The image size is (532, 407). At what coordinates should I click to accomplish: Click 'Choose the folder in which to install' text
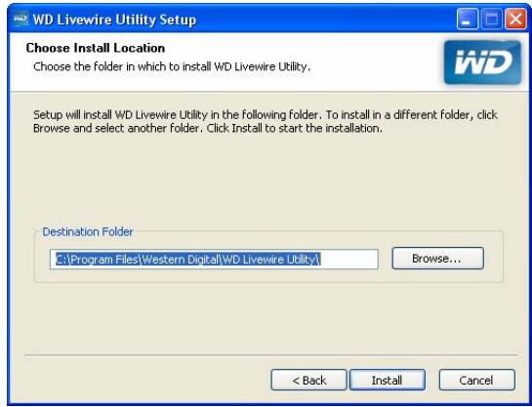(172, 66)
